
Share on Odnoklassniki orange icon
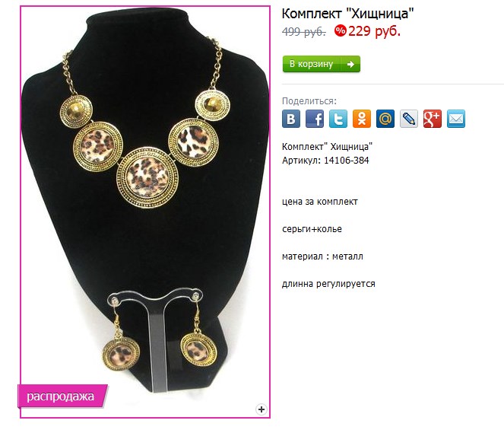[x=362, y=119]
